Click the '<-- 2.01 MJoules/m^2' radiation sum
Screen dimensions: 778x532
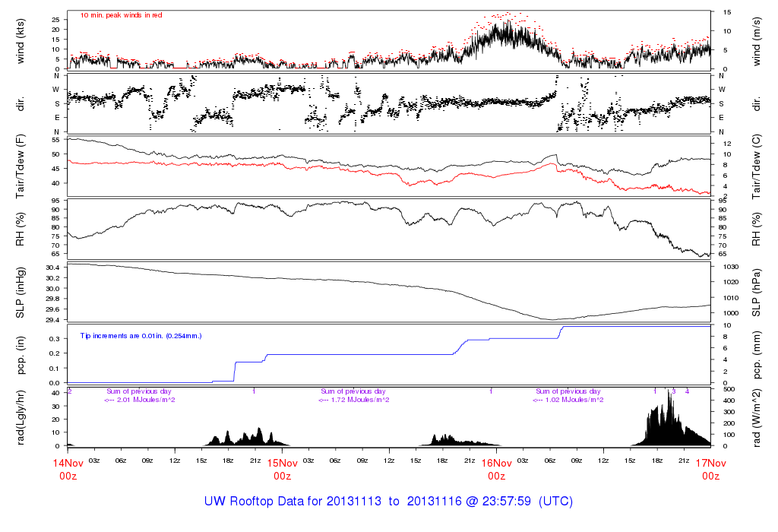tap(140, 400)
